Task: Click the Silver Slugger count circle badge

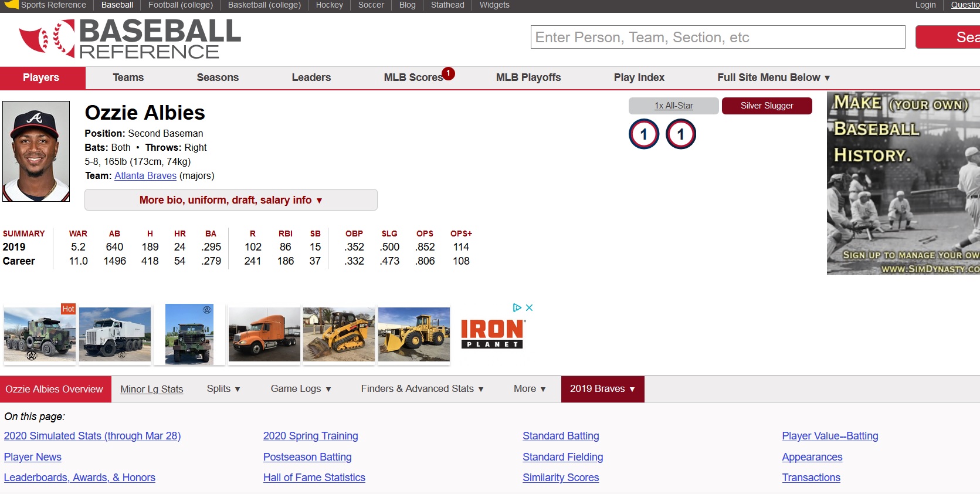Action: click(681, 134)
